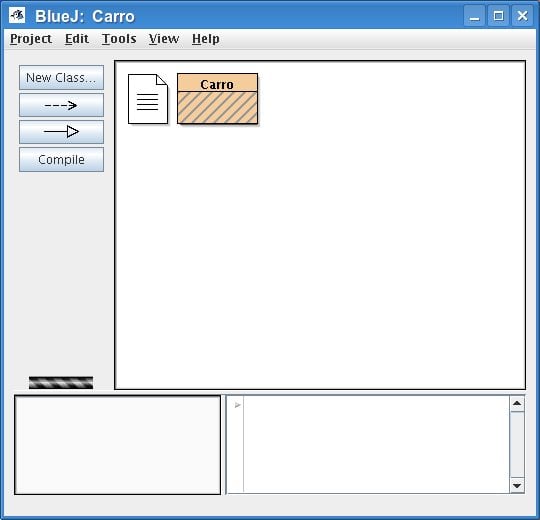Click the code pad prompt arrow

pos(237,405)
